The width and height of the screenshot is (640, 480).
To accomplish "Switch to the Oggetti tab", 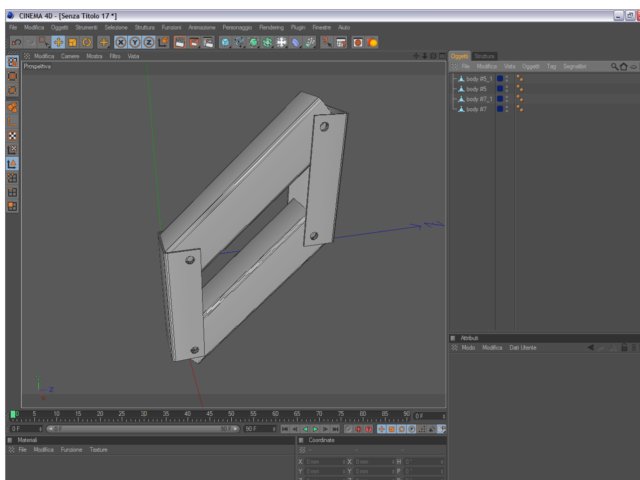I will point(460,56).
